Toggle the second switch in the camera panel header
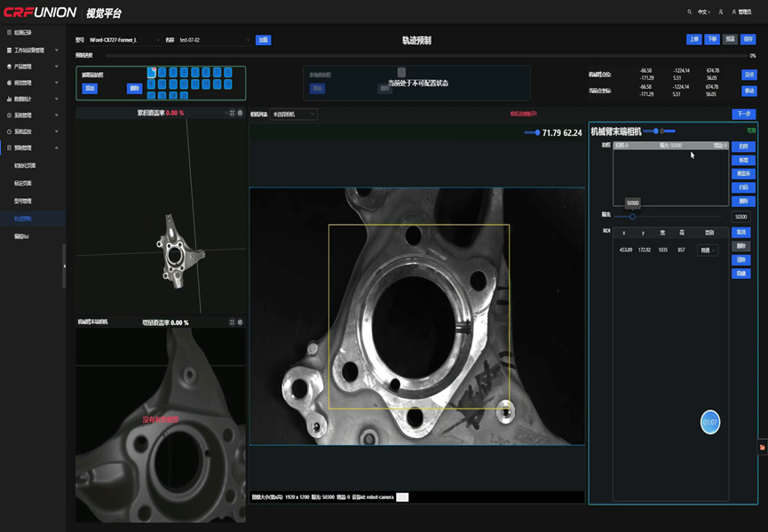Viewport: 768px width, 532px height. click(x=667, y=131)
